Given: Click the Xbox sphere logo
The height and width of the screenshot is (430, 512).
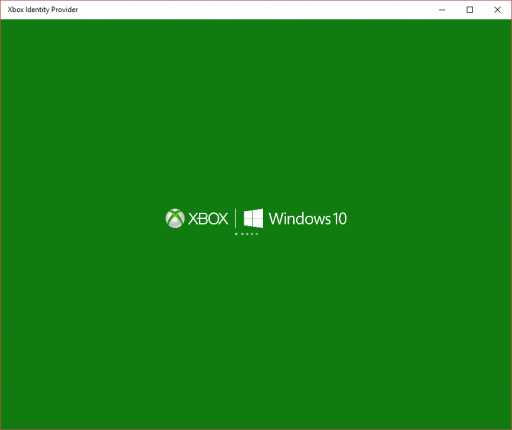Looking at the screenshot, I should pos(175,218).
